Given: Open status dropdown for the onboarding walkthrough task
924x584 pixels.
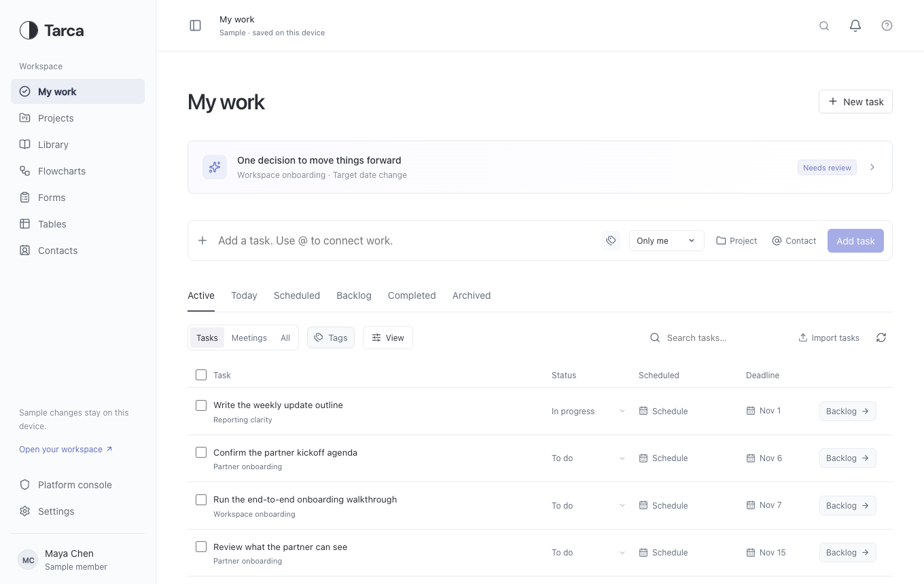Looking at the screenshot, I should coord(588,505).
